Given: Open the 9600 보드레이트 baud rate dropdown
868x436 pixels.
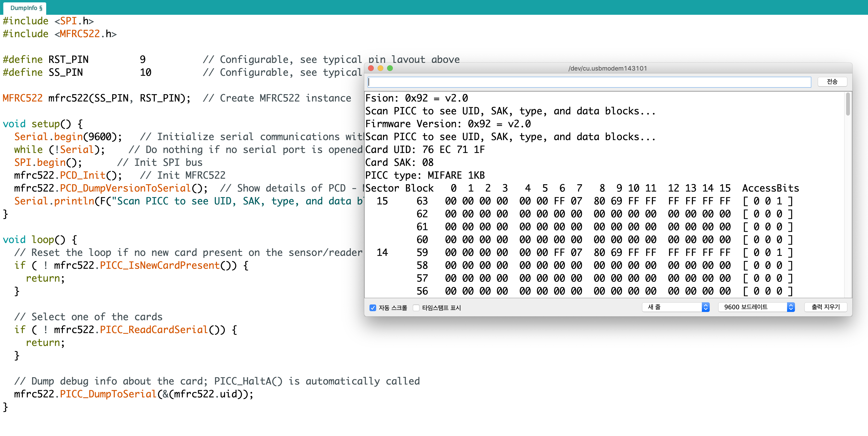Looking at the screenshot, I should [756, 307].
